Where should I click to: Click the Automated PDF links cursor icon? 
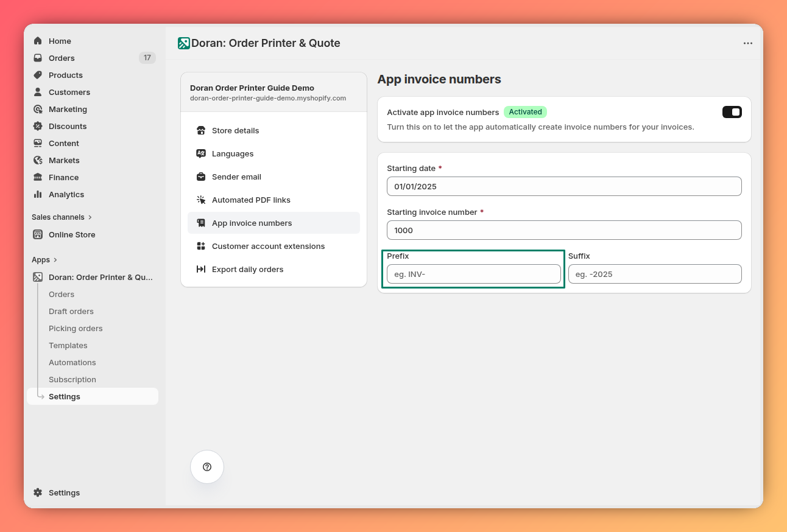(x=201, y=200)
